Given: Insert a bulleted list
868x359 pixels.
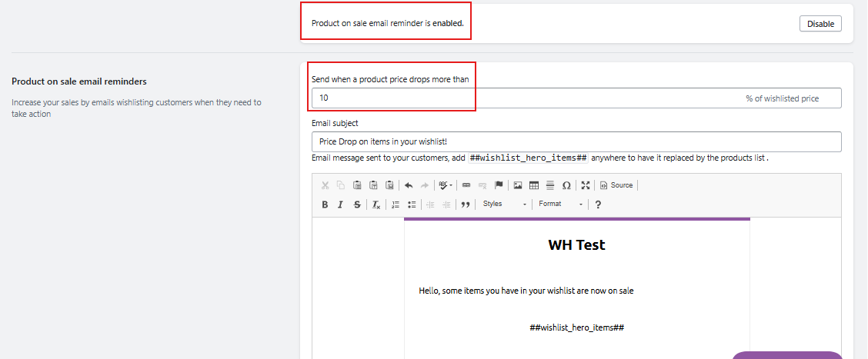Looking at the screenshot, I should point(412,204).
